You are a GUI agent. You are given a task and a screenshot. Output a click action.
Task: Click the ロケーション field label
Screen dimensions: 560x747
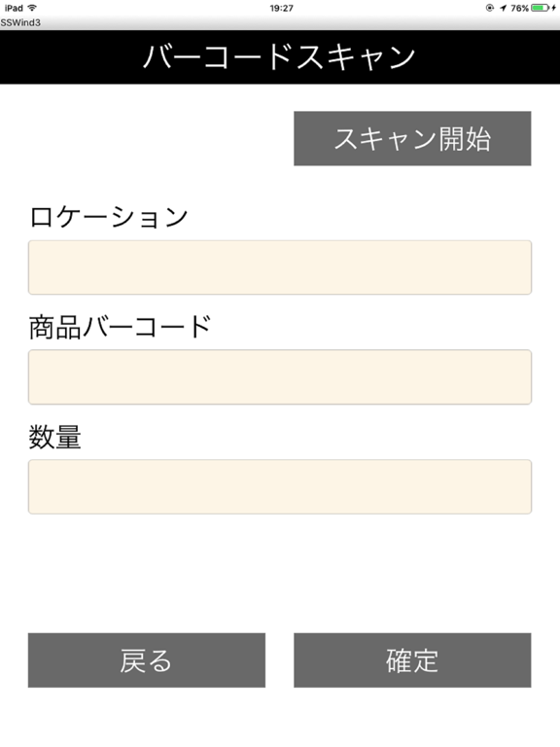109,217
